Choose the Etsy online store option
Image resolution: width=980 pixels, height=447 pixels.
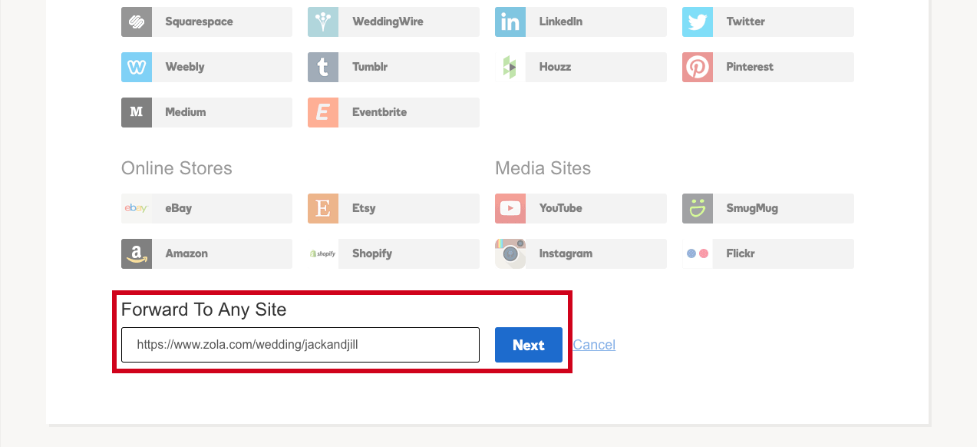(394, 208)
